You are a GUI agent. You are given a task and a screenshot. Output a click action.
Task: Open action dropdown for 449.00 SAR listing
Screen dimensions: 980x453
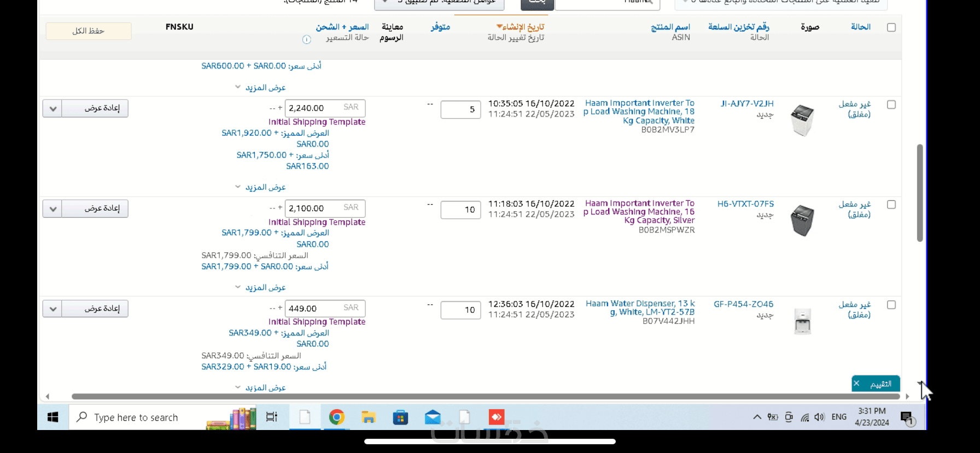pos(52,309)
